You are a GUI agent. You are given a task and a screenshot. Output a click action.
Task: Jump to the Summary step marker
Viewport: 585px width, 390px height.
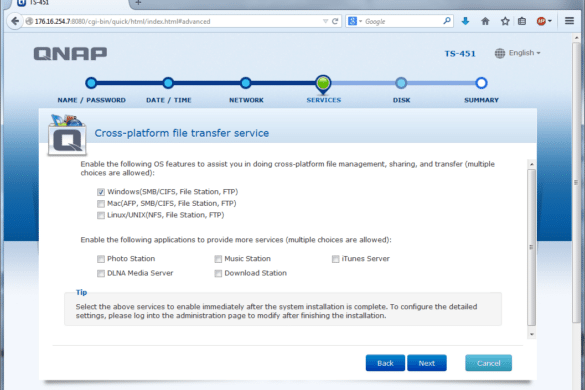pos(481,83)
